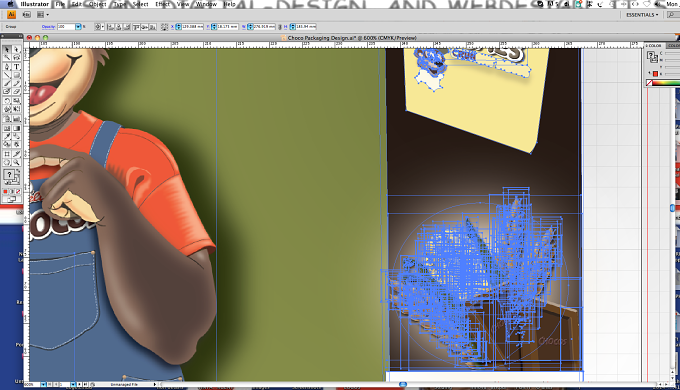Select the Zoom magnifier tool
Viewport: 680px width, 390px height.
[16, 163]
